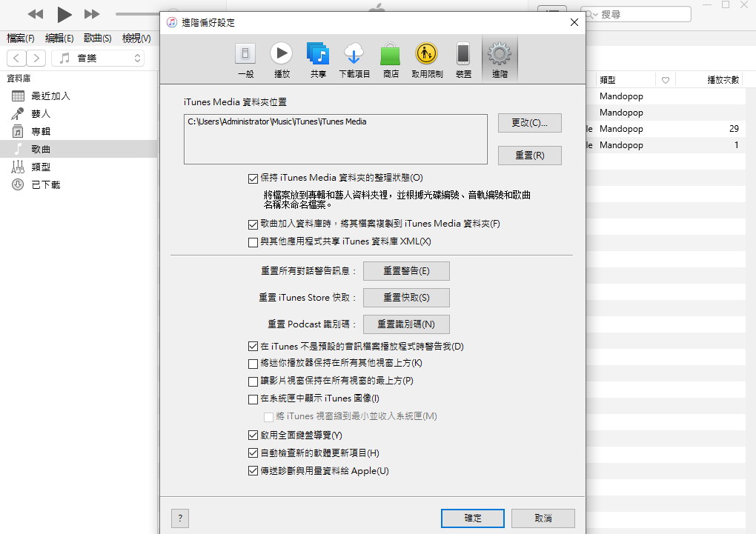Open the 下載項目 (Downloads) cloud icon
Image resolution: width=756 pixels, height=534 pixels.
[354, 59]
